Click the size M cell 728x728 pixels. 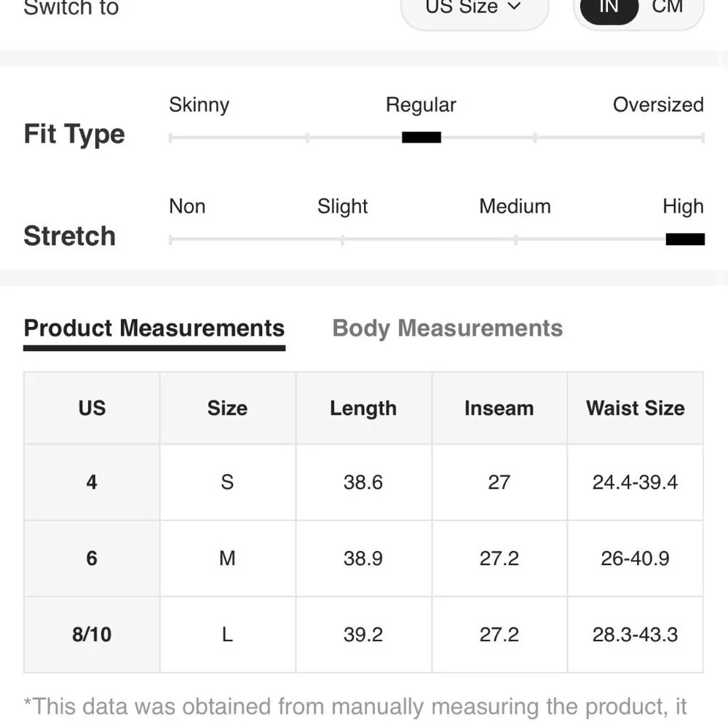[x=227, y=558]
